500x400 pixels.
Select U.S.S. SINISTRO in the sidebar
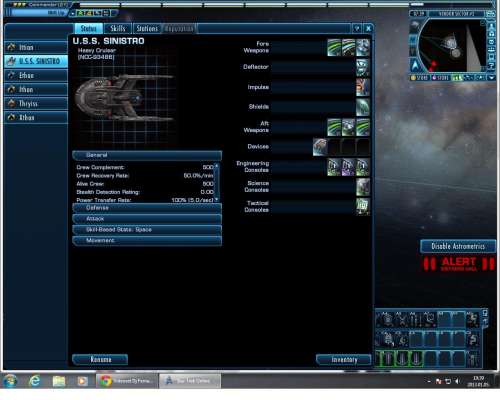tap(36, 61)
